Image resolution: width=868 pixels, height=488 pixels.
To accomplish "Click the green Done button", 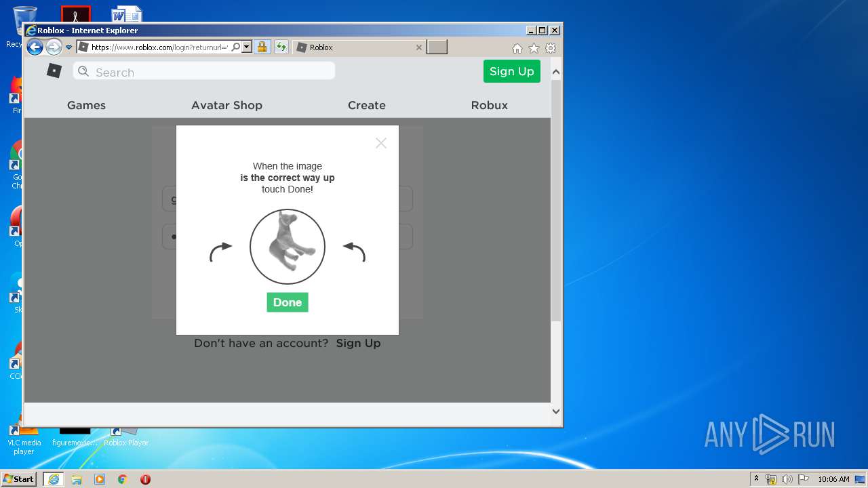I will pos(288,302).
